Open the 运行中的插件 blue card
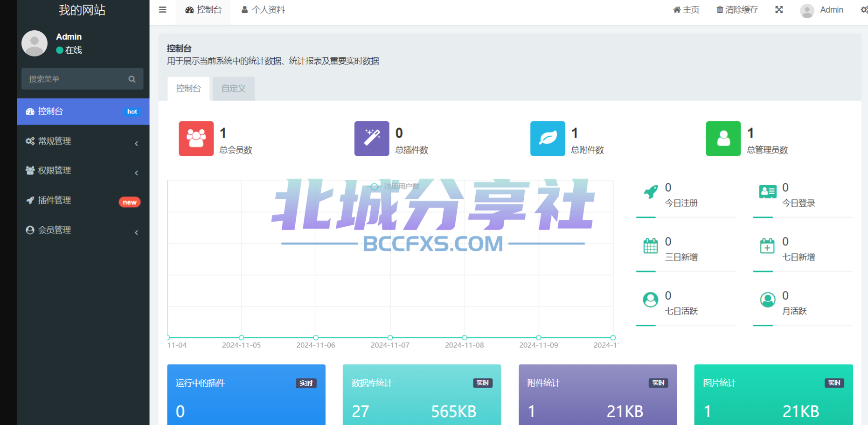The image size is (868, 425). [x=246, y=395]
